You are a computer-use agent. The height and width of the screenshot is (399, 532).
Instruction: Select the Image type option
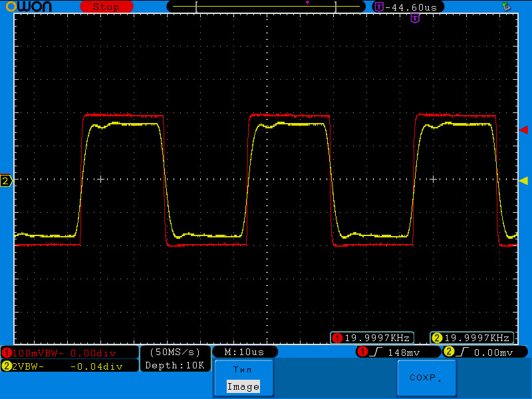pyautogui.click(x=243, y=386)
